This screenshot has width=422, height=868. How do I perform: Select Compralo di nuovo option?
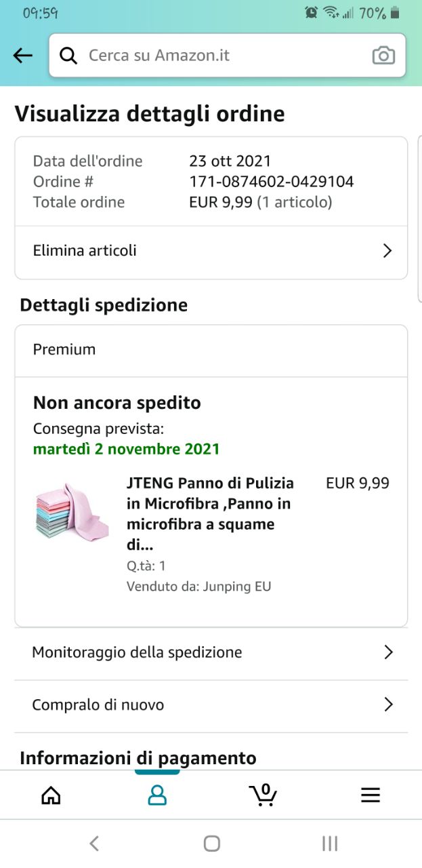click(x=98, y=705)
